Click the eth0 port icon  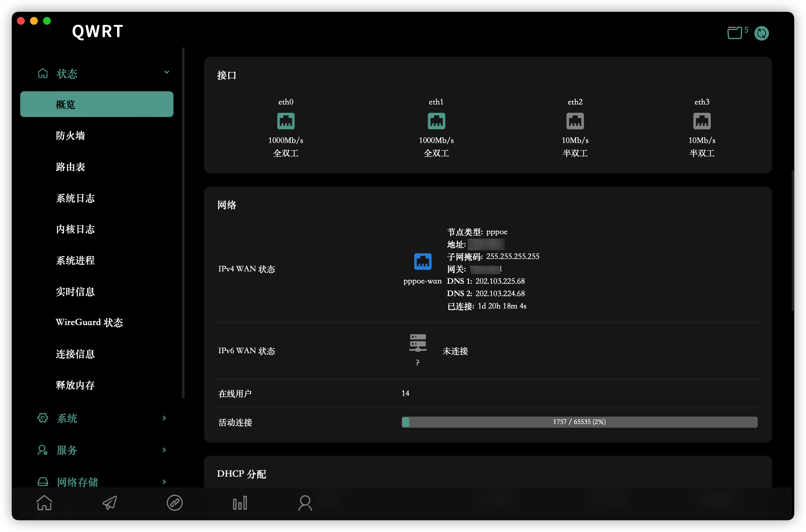tap(286, 121)
